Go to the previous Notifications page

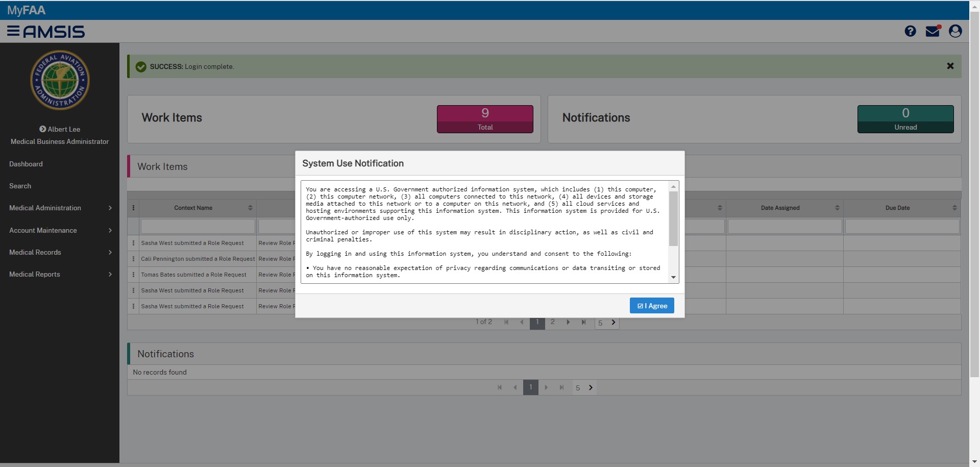point(515,387)
